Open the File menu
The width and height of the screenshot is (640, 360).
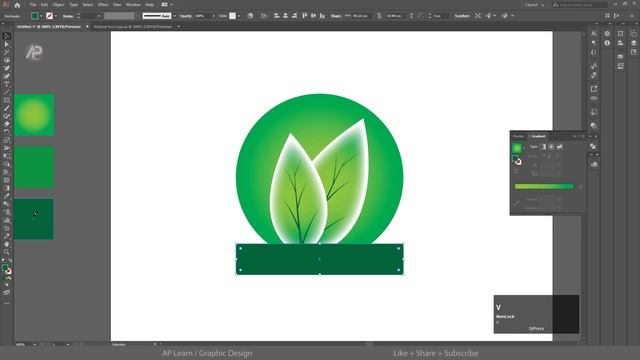click(33, 4)
